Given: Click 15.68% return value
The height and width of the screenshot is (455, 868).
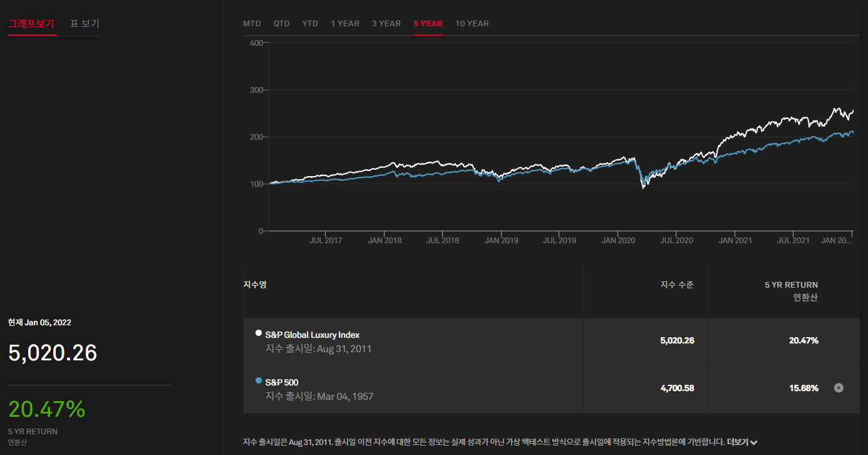Looking at the screenshot, I should 803,388.
